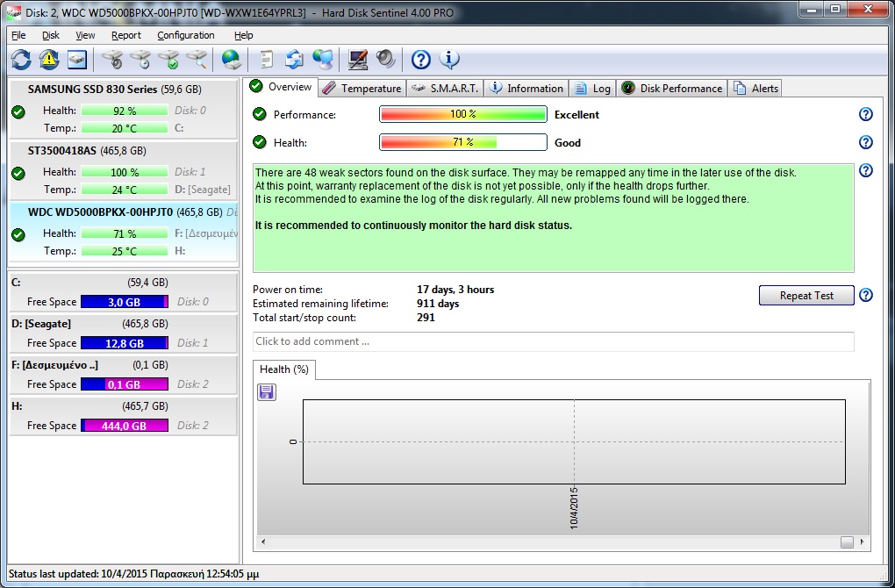The image size is (895, 588).
Task: Select the ST3500418AS disk entry
Action: coord(124,170)
